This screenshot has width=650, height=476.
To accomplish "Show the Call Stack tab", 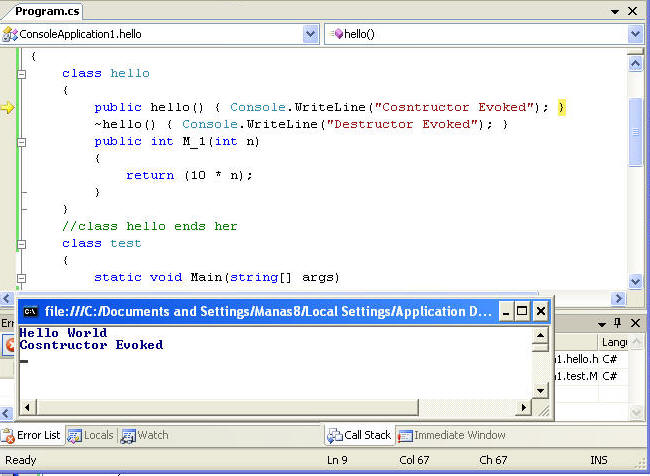I will [359, 435].
